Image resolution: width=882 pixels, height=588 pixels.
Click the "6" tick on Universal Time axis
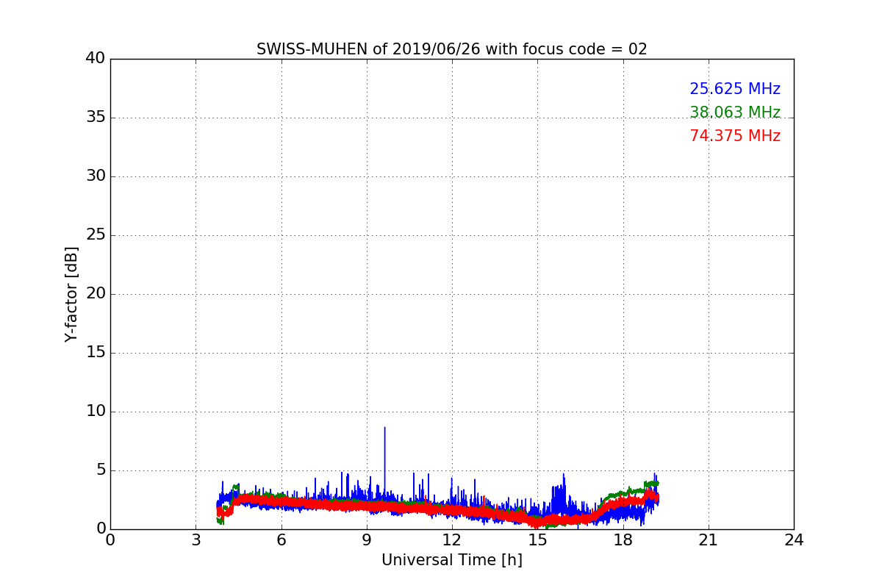282,540
